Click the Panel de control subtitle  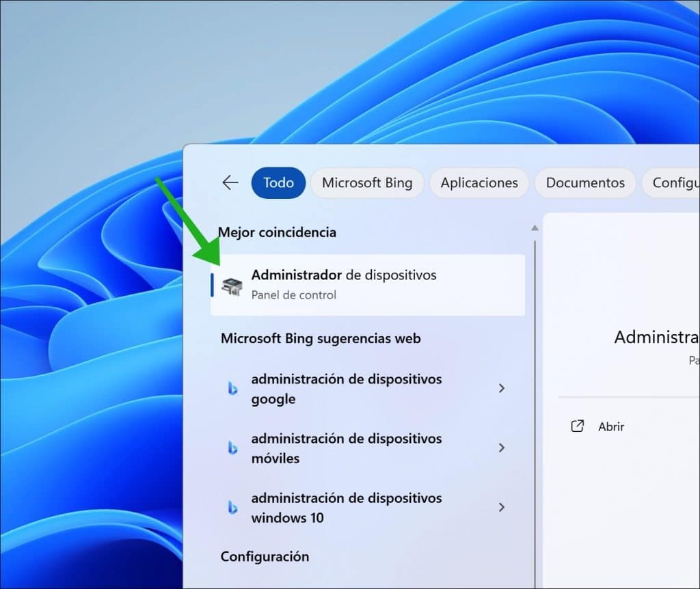pyautogui.click(x=294, y=295)
